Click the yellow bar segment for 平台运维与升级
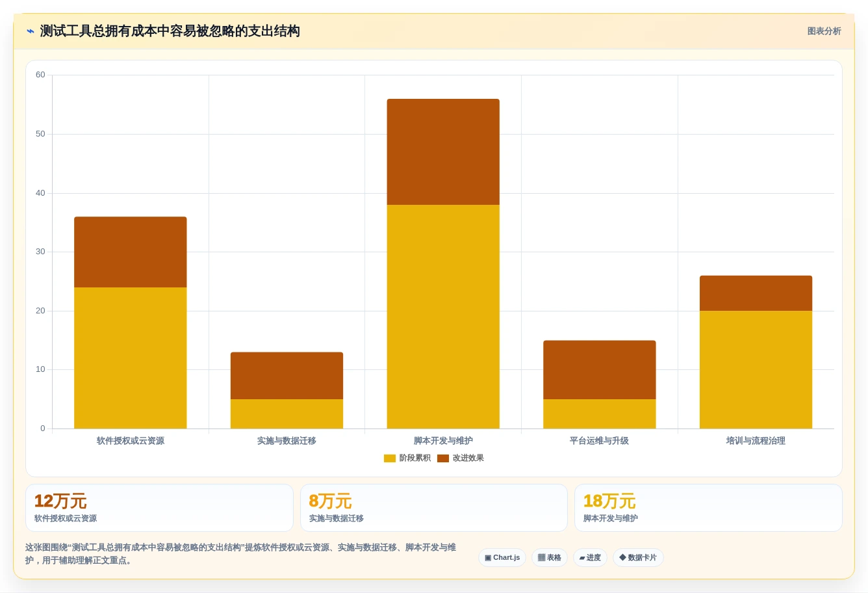The height and width of the screenshot is (593, 868). point(600,414)
